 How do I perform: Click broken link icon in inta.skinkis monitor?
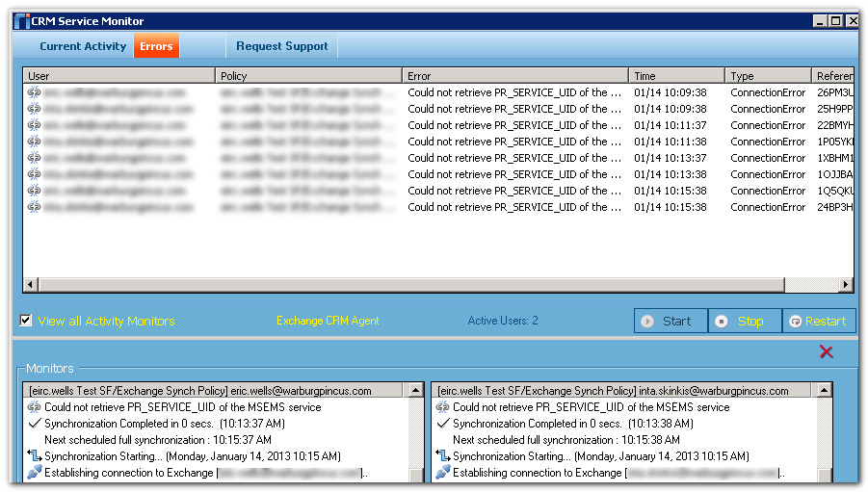(442, 407)
